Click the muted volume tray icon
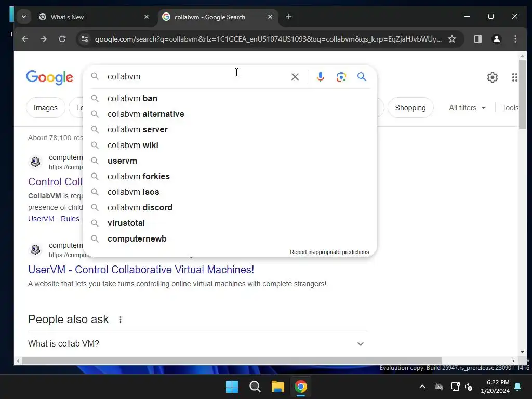This screenshot has height=399, width=532. click(x=469, y=387)
